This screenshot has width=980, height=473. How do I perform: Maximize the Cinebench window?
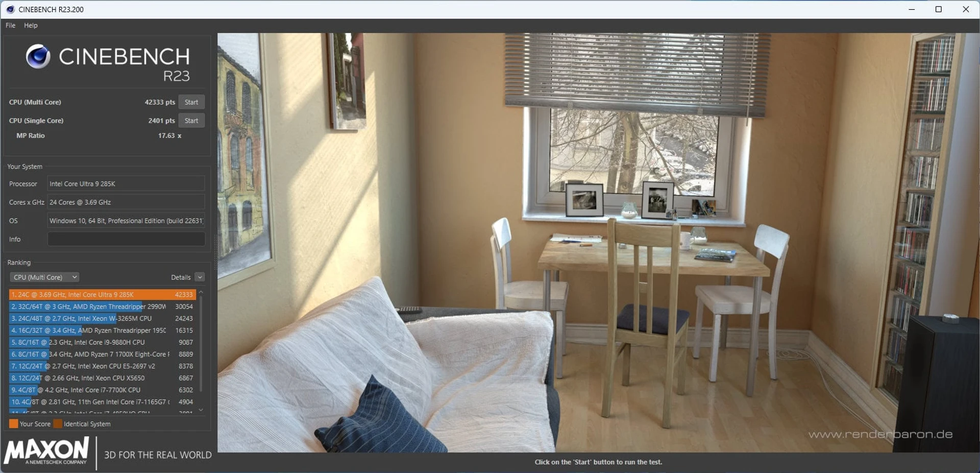click(x=938, y=9)
